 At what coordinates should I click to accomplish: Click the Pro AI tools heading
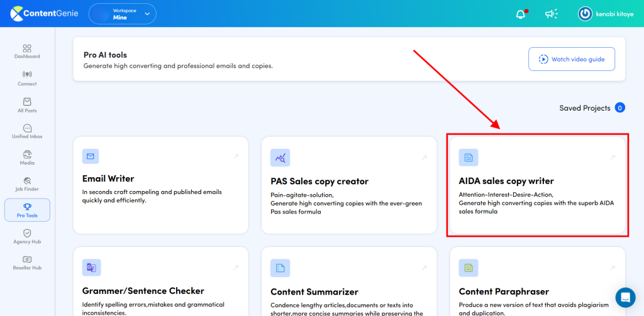[x=105, y=55]
